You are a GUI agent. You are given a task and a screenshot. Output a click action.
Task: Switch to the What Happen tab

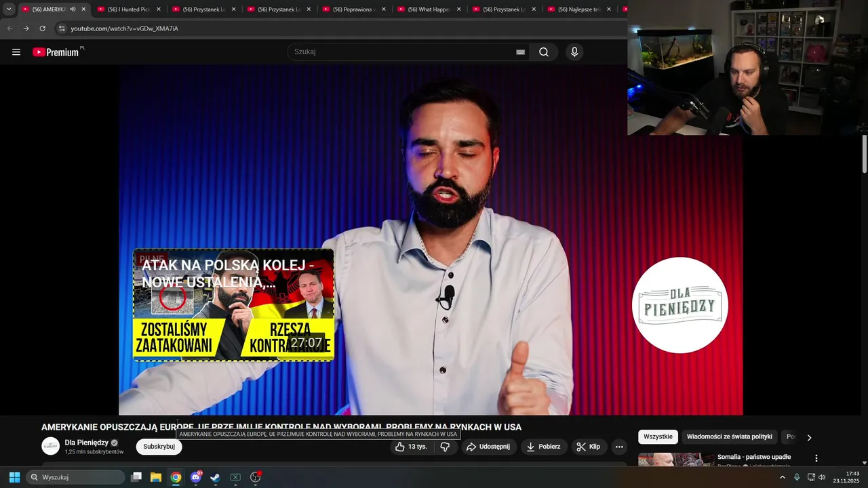[x=429, y=9]
